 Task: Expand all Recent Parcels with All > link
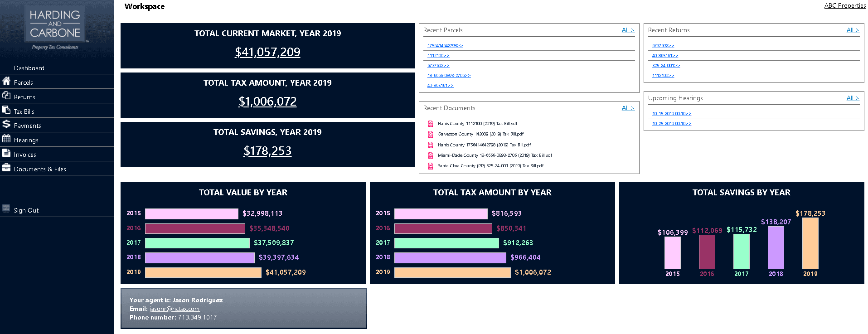tap(628, 30)
